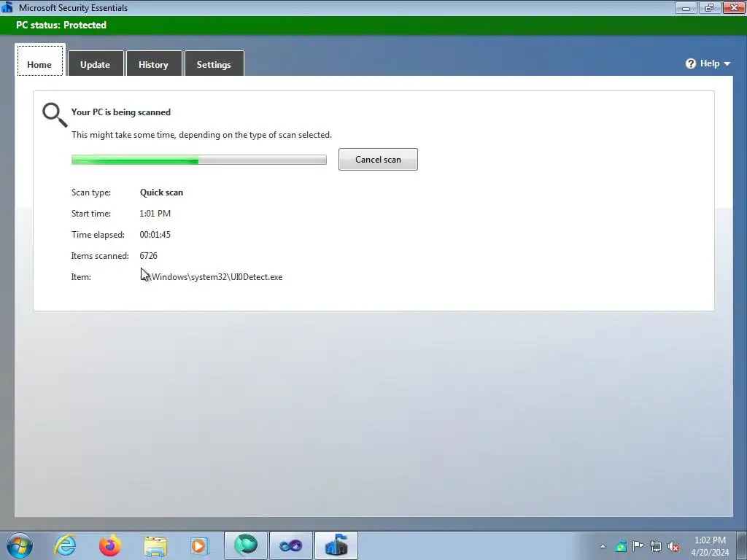Click the green round app in taskbar

click(245, 545)
